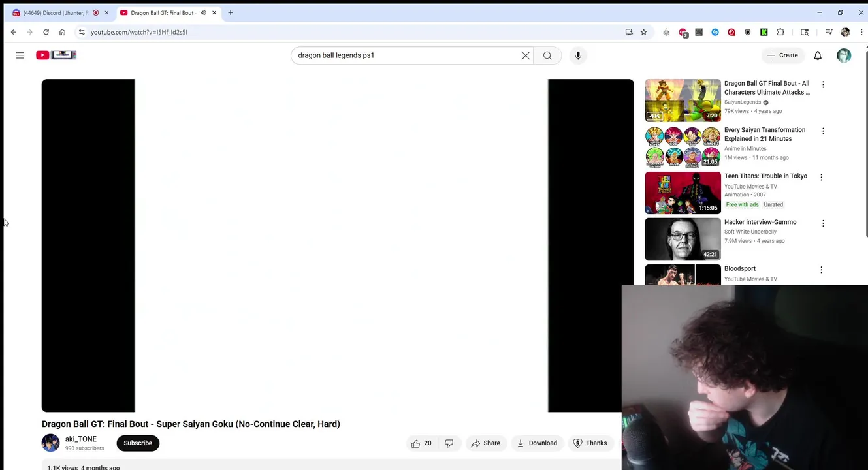Open Dragon Ball GT Ultimate Attacks thumbnail
This screenshot has width=868, height=470.
(683, 101)
